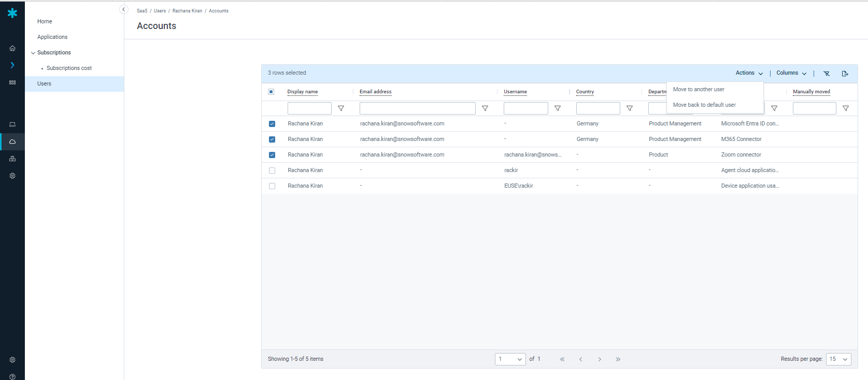
Task: Click the export icon in table toolbar
Action: [x=845, y=74]
